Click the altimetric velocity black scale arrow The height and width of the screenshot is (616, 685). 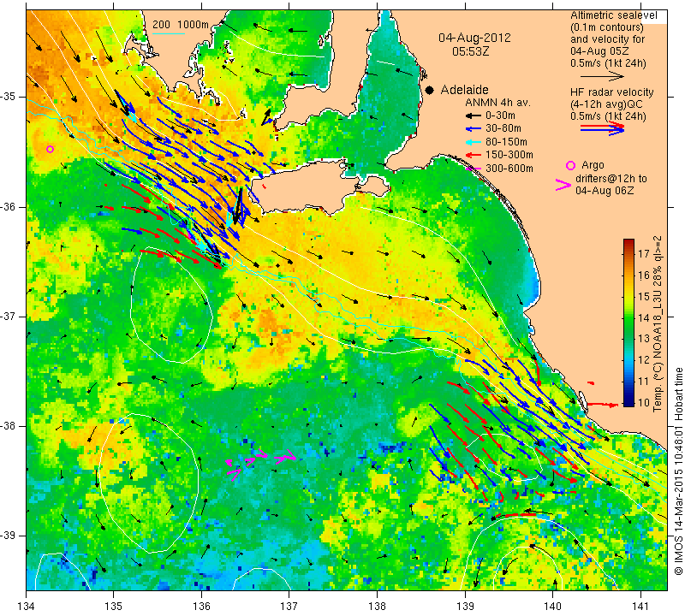coord(602,76)
